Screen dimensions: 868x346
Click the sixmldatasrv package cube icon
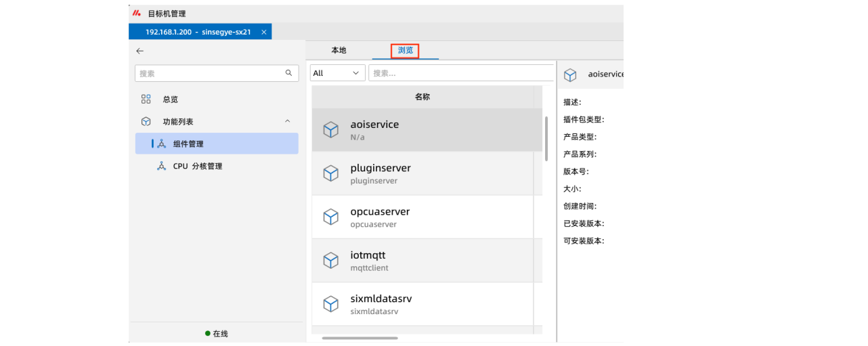[x=330, y=304]
